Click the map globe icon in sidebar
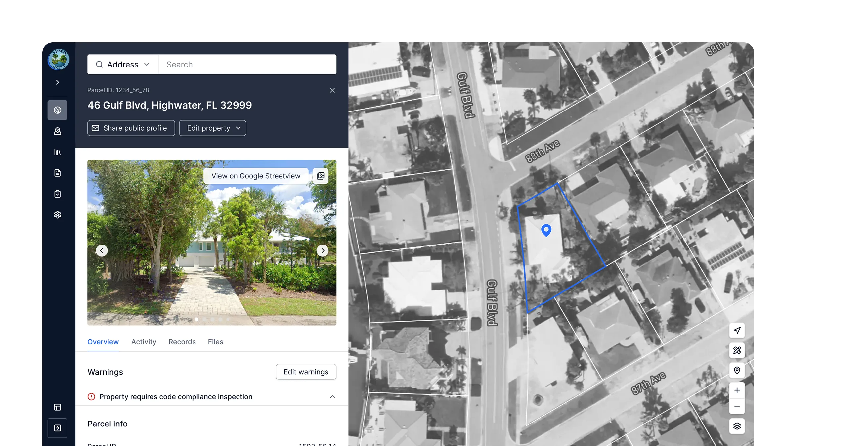Viewport: 868px width, 446px height. 57,110
